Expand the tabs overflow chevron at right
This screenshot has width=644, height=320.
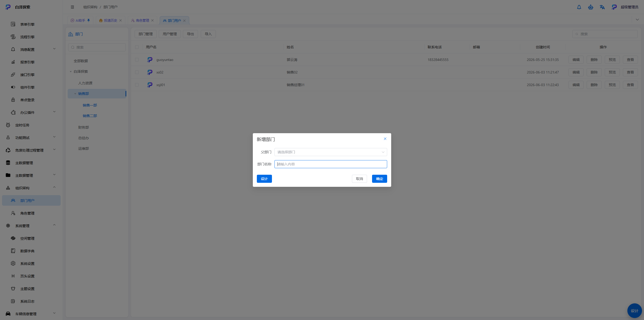(x=637, y=20)
